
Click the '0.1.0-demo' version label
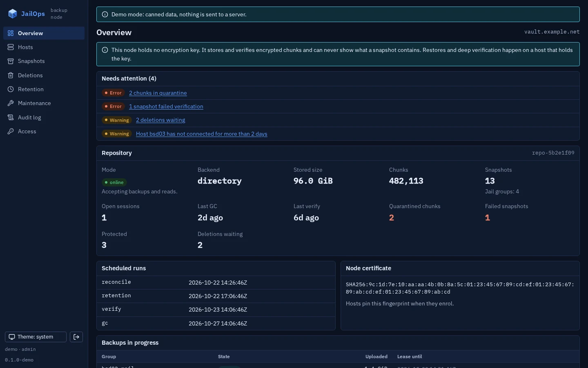pos(19,360)
